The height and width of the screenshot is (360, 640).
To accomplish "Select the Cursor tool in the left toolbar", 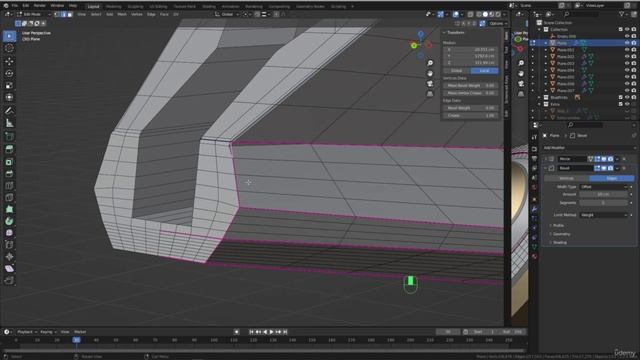I will pos(9,48).
